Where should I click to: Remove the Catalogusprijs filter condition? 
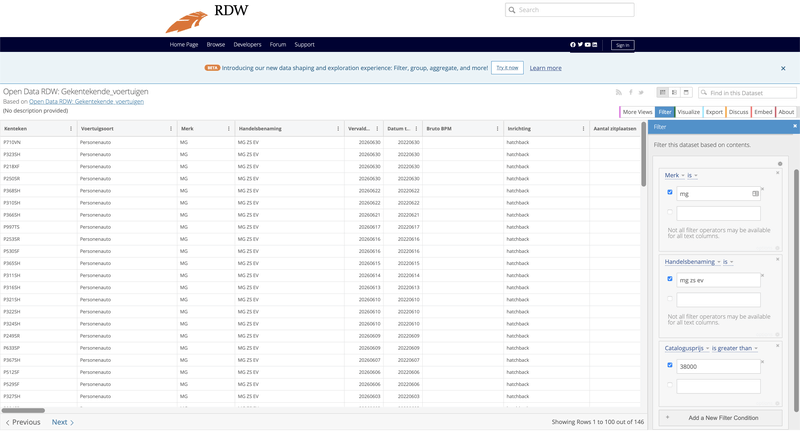coord(778,345)
